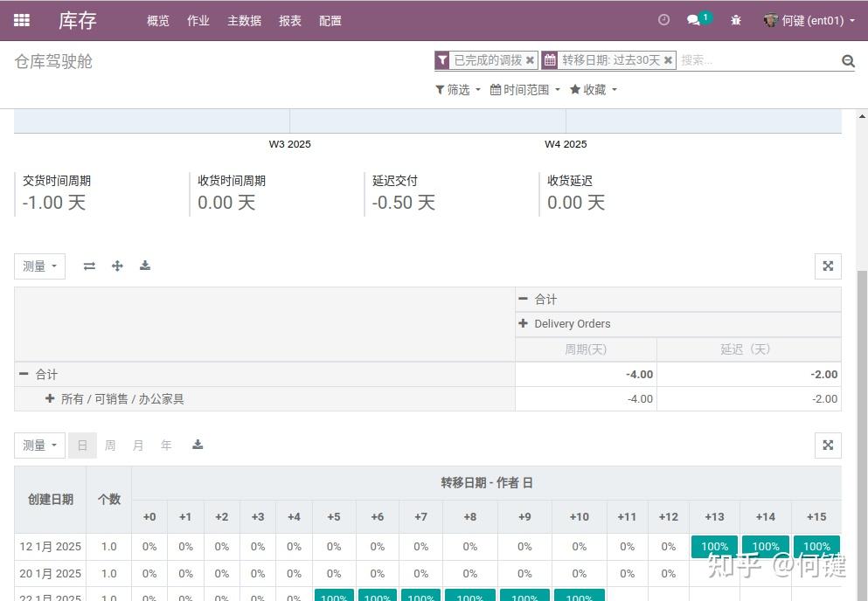The image size is (868, 601).
Task: Open the apps grid menu icon
Action: point(21,20)
